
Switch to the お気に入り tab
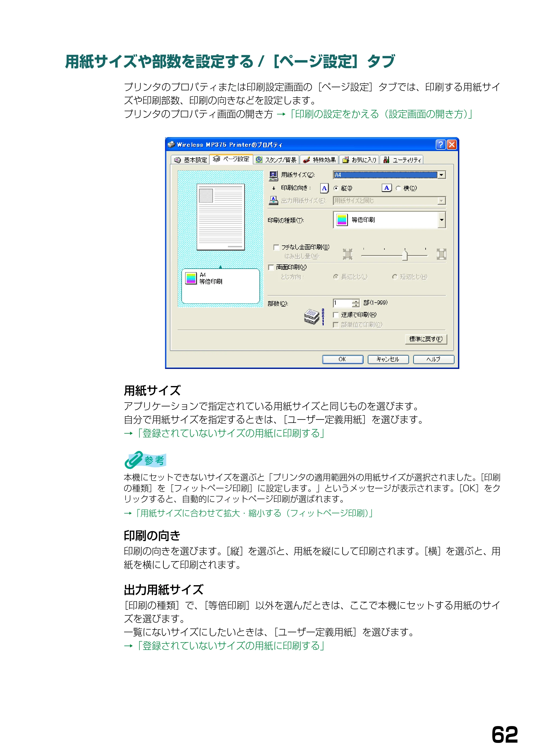359,160
